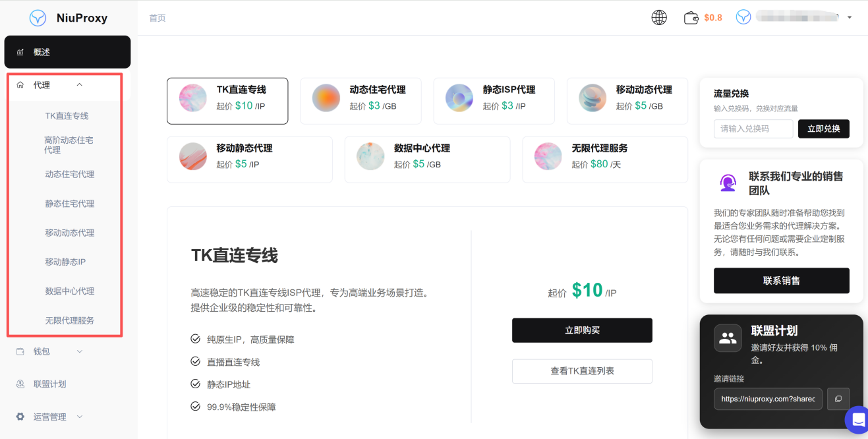Select 静态住宅代理 in the sidebar
Viewport: 868px width, 439px height.
(70, 204)
